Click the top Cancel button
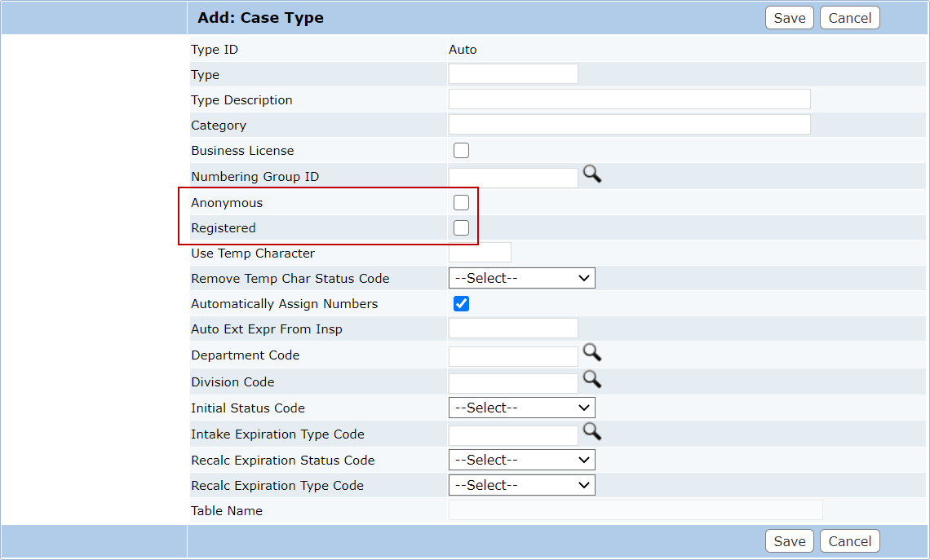 (x=849, y=18)
